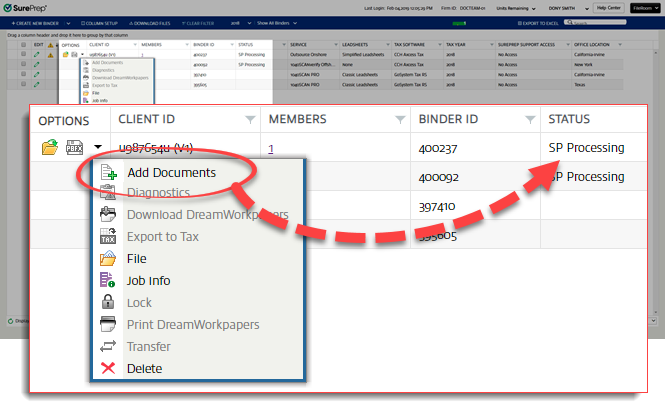The image size is (665, 408).
Task: Click the open folder icon in enlarged Options column
Action: click(49, 148)
